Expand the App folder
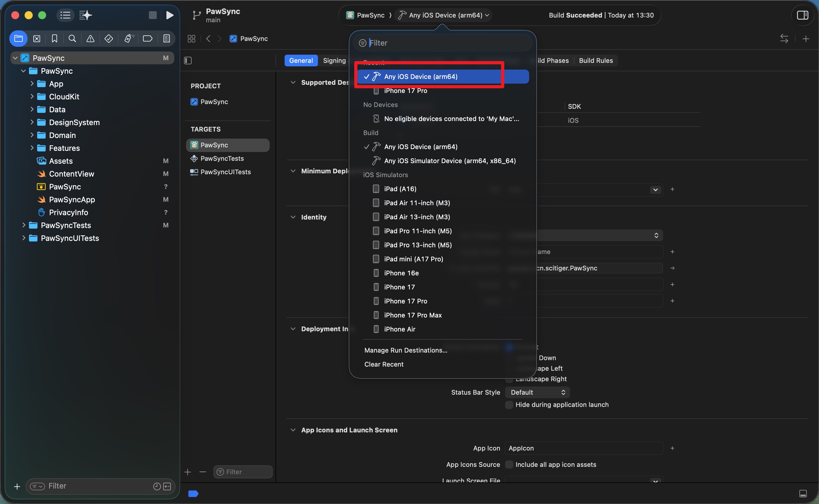This screenshot has width=819, height=504. [x=32, y=84]
